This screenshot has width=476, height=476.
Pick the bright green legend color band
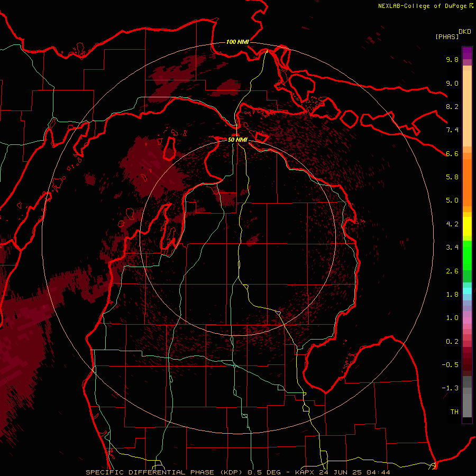pyautogui.click(x=467, y=255)
